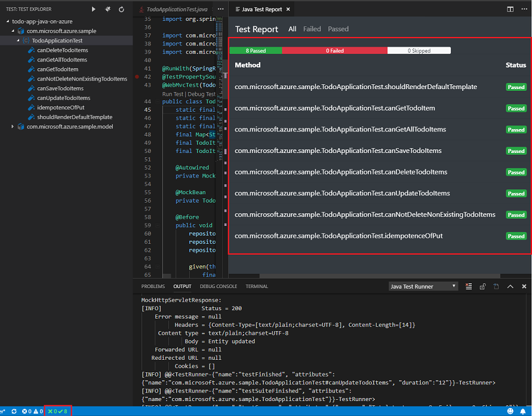Image resolution: width=532 pixels, height=416 pixels.
Task: Clear the Output panel with the clear icon
Action: tap(469, 286)
